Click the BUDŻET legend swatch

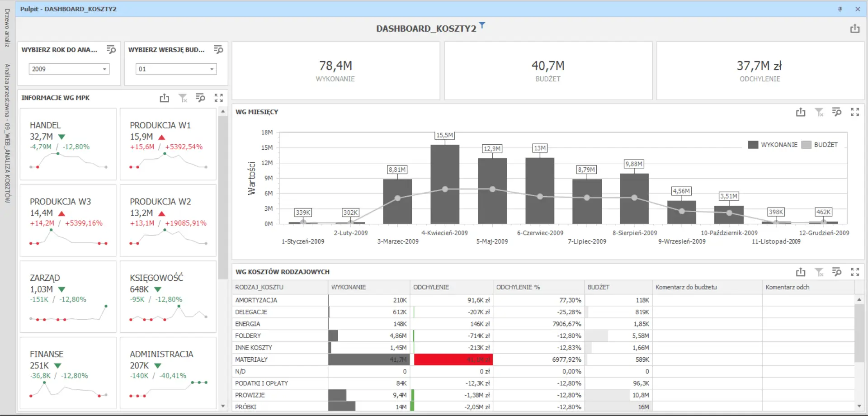point(806,145)
